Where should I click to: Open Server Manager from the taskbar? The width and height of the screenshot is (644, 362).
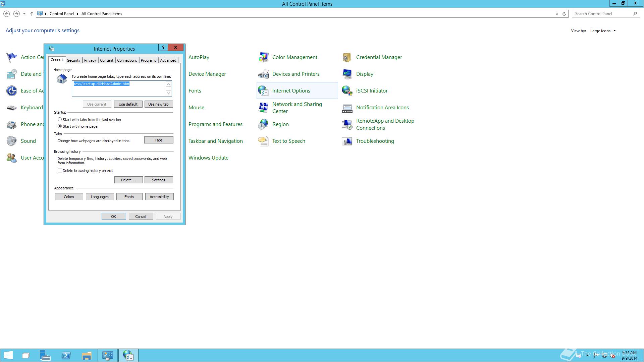point(45,355)
